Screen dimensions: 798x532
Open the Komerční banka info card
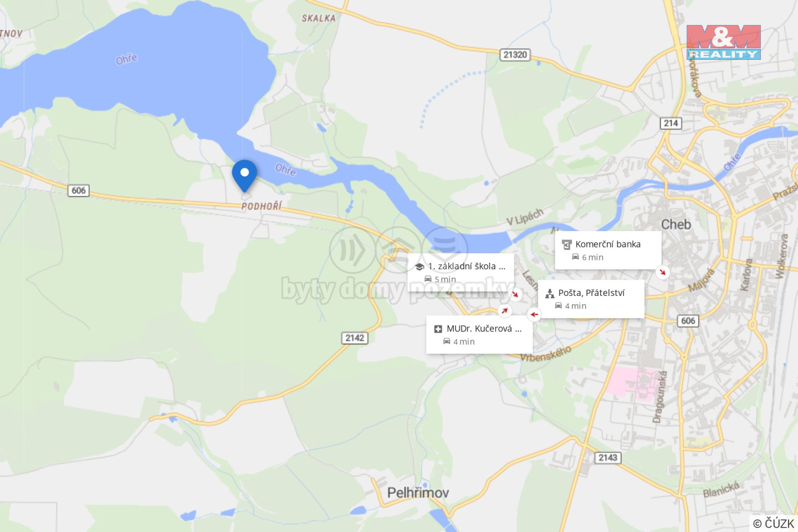(x=608, y=250)
